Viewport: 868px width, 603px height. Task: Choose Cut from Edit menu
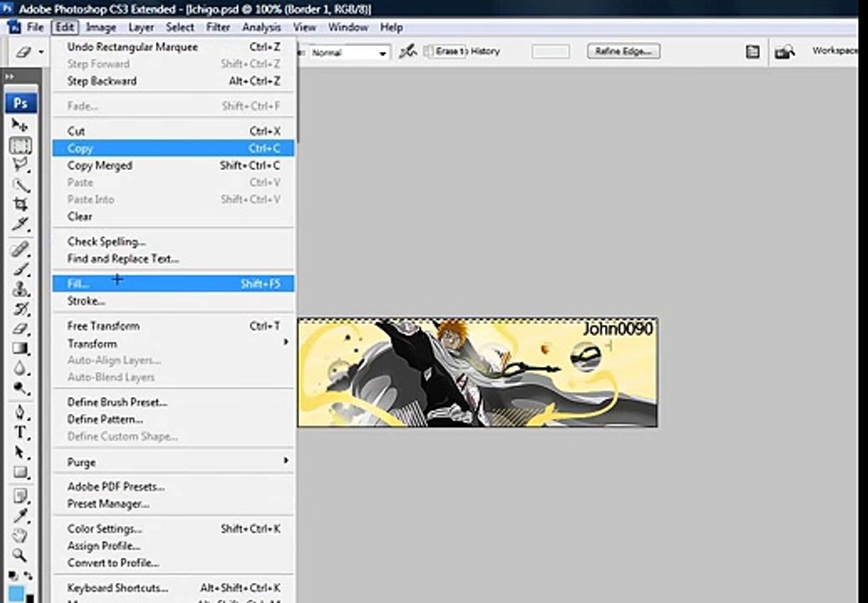click(173, 131)
